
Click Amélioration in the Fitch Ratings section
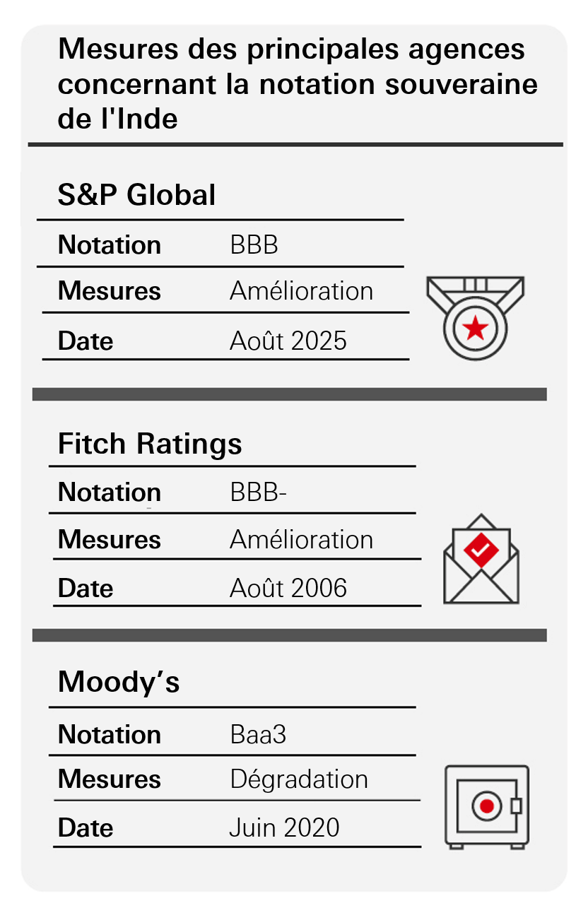click(x=301, y=540)
